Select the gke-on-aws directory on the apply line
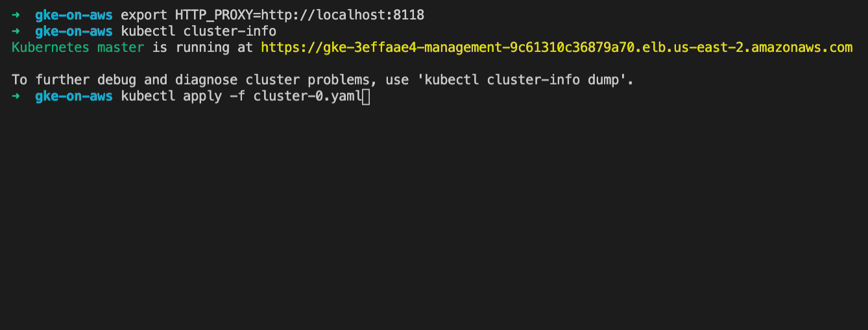868x330 pixels. 74,97
